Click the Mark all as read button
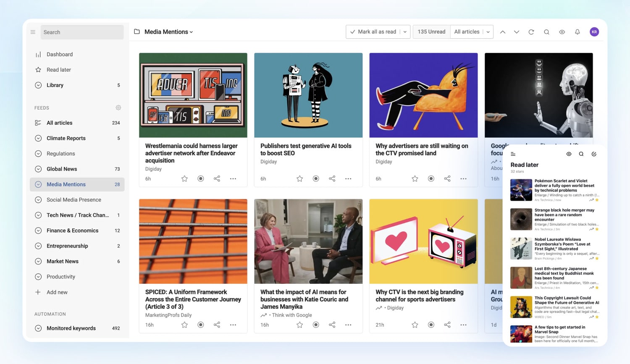The width and height of the screenshot is (630, 364). [x=373, y=32]
